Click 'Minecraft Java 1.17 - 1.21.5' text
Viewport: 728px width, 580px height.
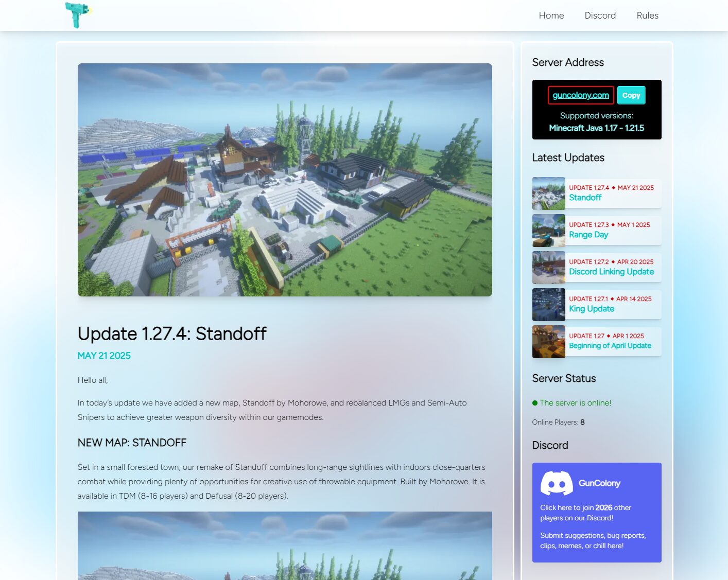coord(596,128)
